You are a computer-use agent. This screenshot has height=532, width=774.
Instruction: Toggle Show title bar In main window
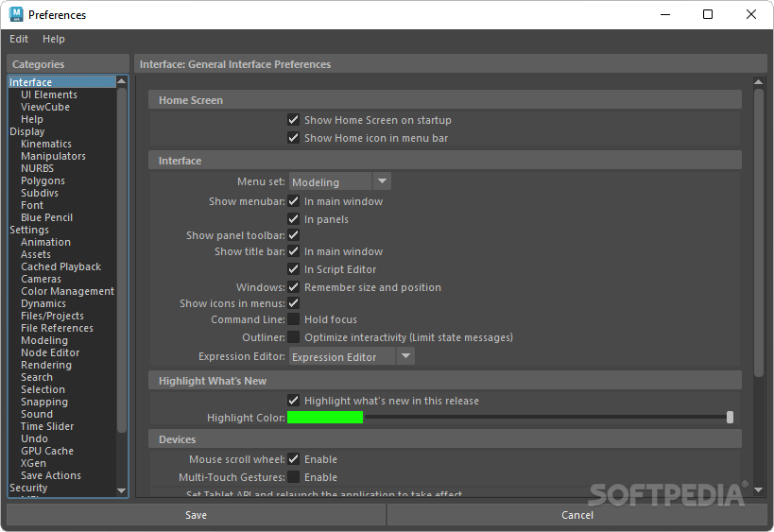tap(293, 251)
